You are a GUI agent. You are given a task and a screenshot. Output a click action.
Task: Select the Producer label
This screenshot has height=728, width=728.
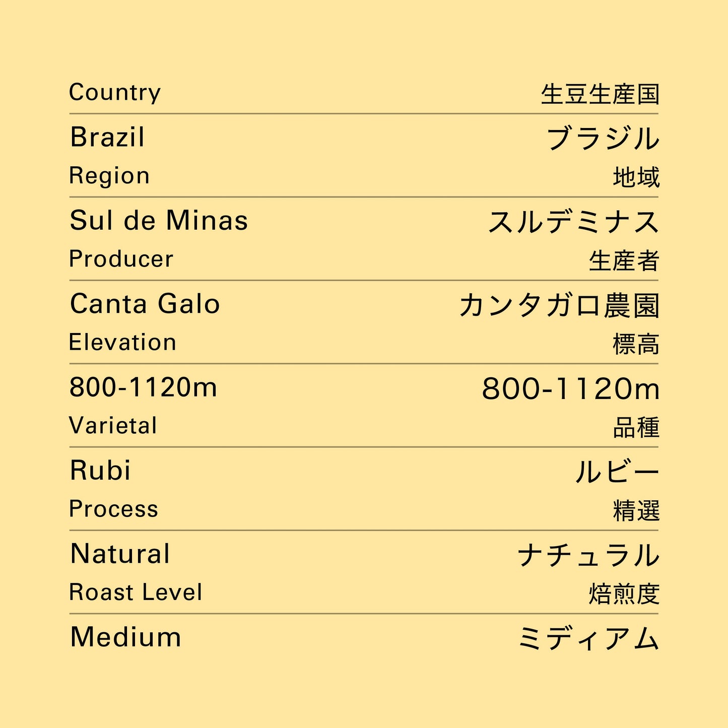tap(121, 259)
